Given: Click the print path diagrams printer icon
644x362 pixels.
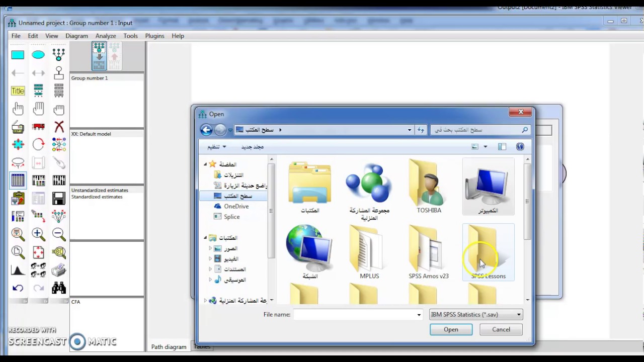Looking at the screenshot, I should tap(59, 270).
